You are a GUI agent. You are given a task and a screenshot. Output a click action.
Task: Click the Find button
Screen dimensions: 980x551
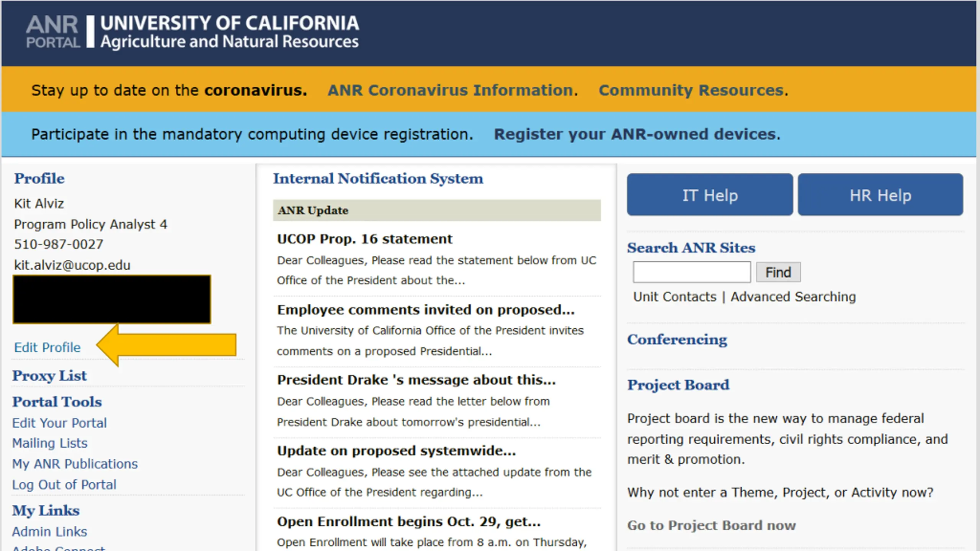(778, 272)
